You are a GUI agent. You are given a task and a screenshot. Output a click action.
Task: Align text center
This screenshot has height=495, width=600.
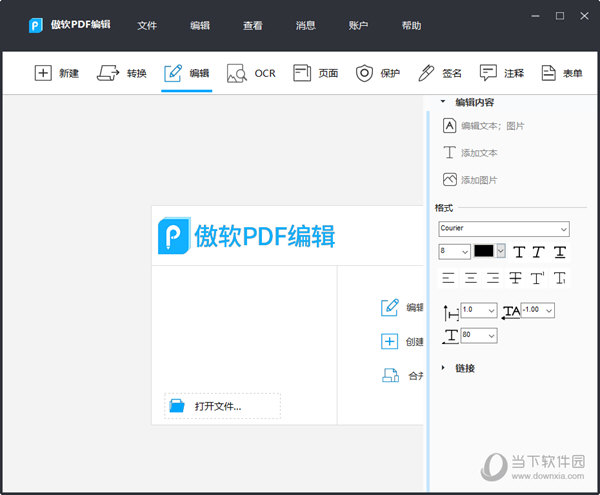[x=471, y=278]
